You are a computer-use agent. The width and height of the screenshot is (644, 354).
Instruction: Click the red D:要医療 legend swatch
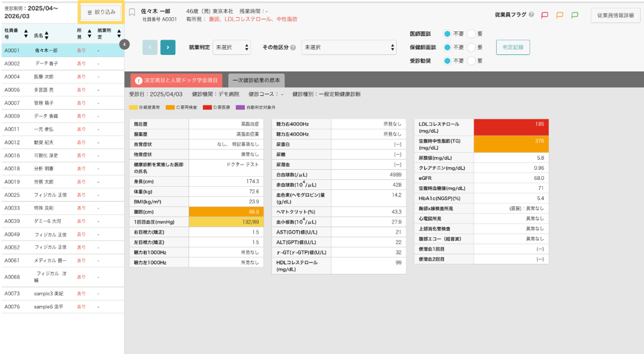coord(207,107)
